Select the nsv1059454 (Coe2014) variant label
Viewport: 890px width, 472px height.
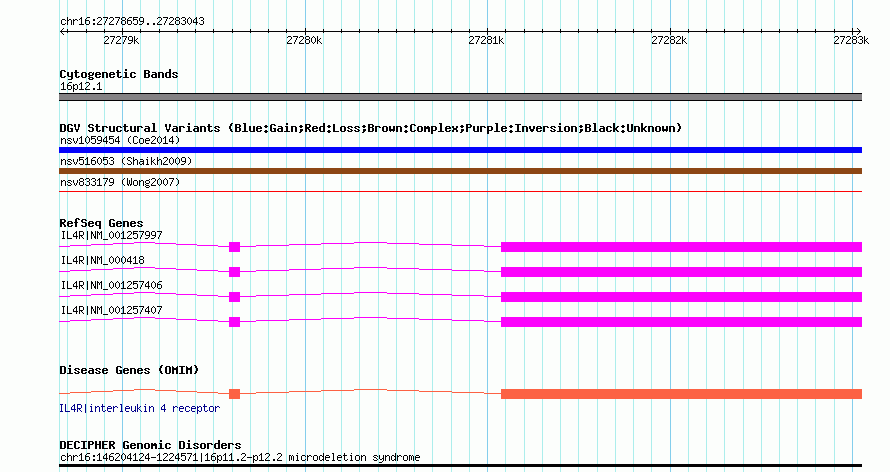click(120, 140)
